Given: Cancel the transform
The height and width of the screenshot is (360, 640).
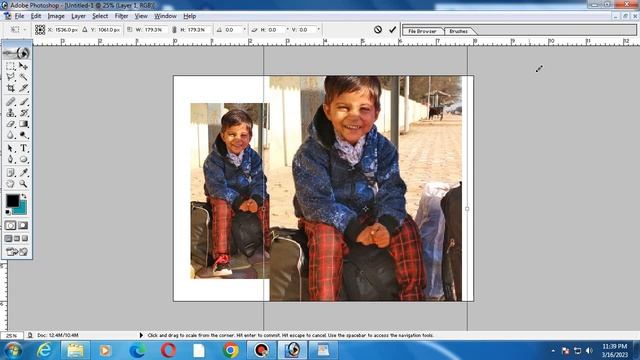Looking at the screenshot, I should pos(378,29).
